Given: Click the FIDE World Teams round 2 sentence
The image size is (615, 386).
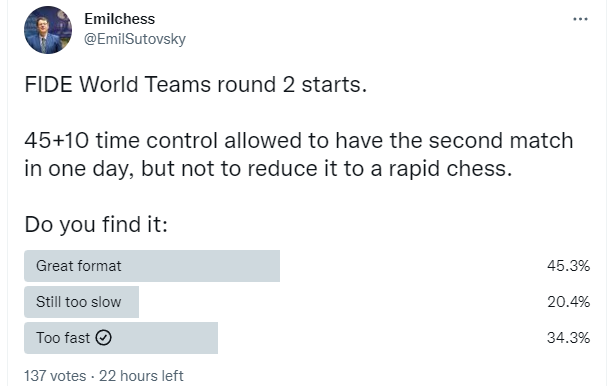Looking at the screenshot, I should coord(196,85).
